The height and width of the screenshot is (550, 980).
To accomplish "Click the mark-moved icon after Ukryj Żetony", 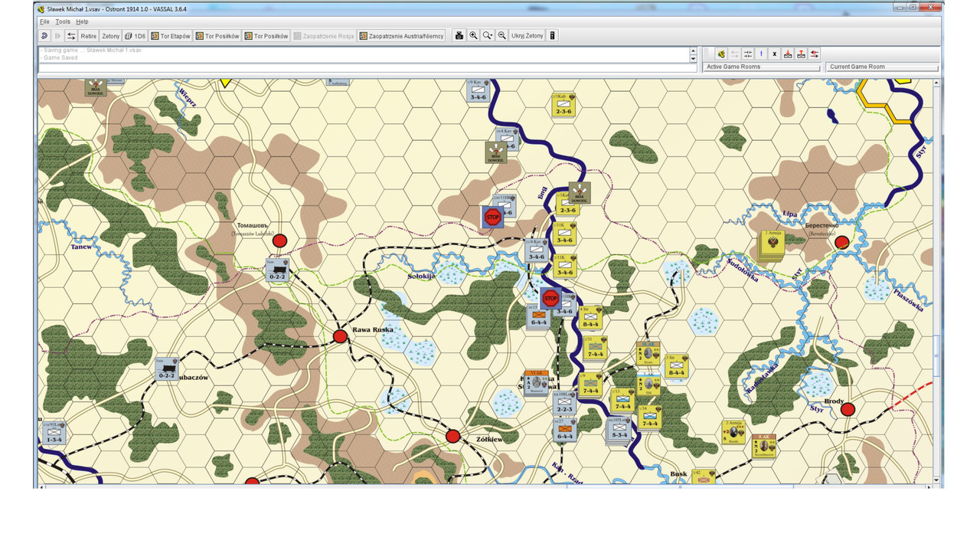I will coord(553,36).
